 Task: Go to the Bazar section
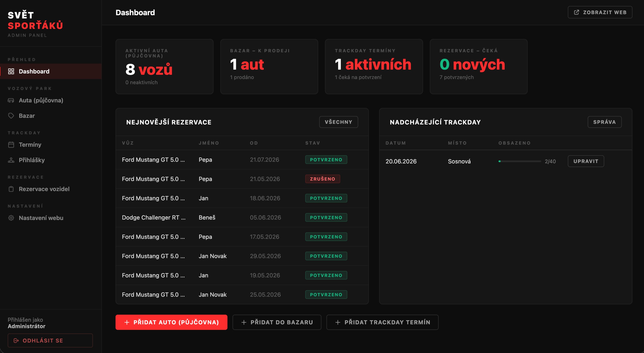coord(51,116)
